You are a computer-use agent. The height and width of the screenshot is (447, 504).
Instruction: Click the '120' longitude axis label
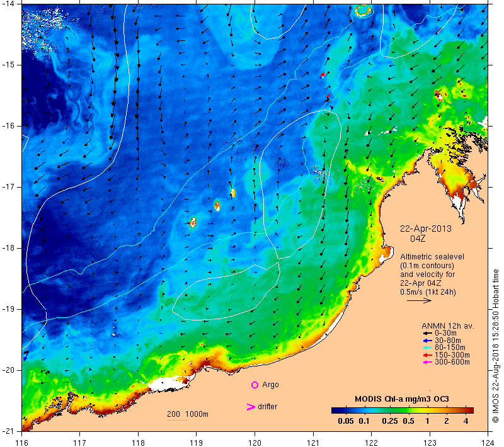[x=255, y=443]
